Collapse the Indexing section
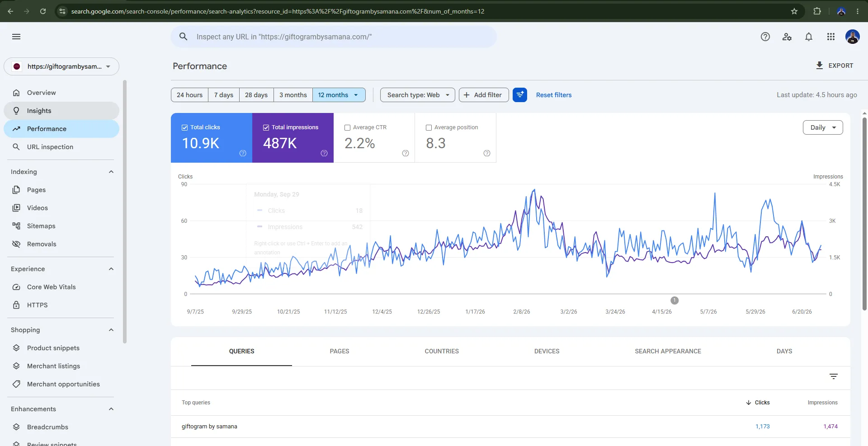The height and width of the screenshot is (446, 868). click(x=111, y=172)
